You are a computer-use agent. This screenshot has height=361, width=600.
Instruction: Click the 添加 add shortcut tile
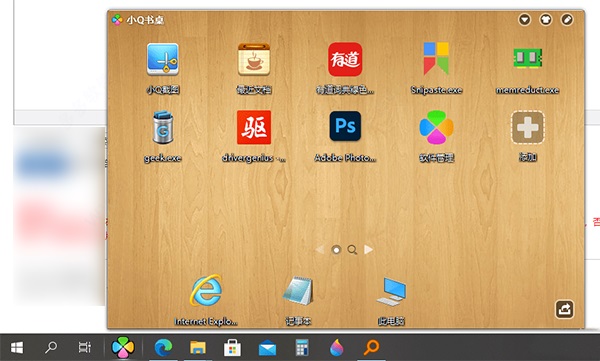(x=528, y=127)
